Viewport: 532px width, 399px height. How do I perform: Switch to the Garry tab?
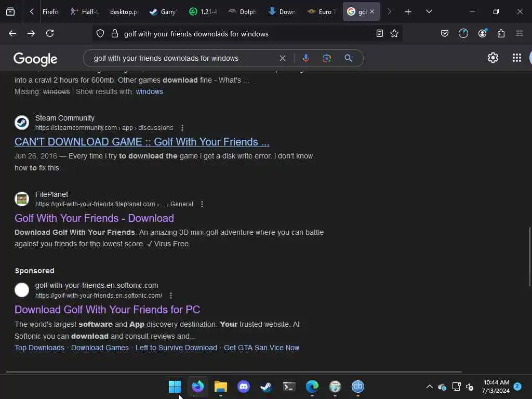click(x=164, y=12)
